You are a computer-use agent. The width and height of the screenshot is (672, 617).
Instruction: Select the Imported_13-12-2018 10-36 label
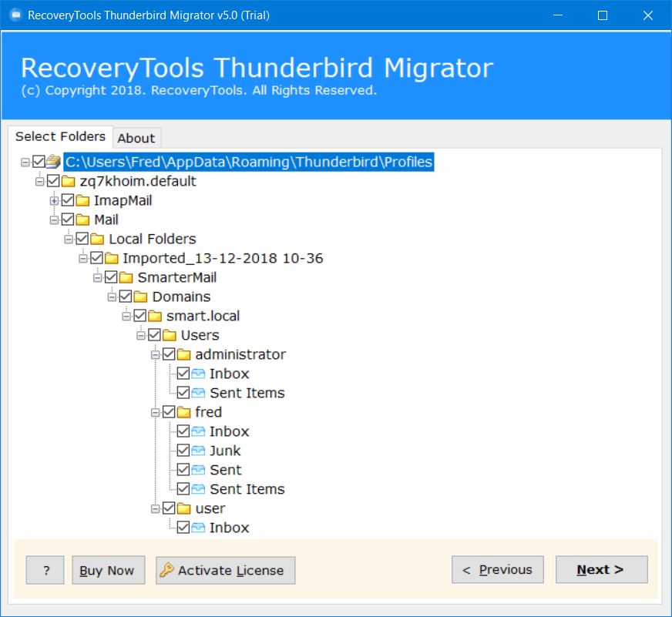[223, 258]
